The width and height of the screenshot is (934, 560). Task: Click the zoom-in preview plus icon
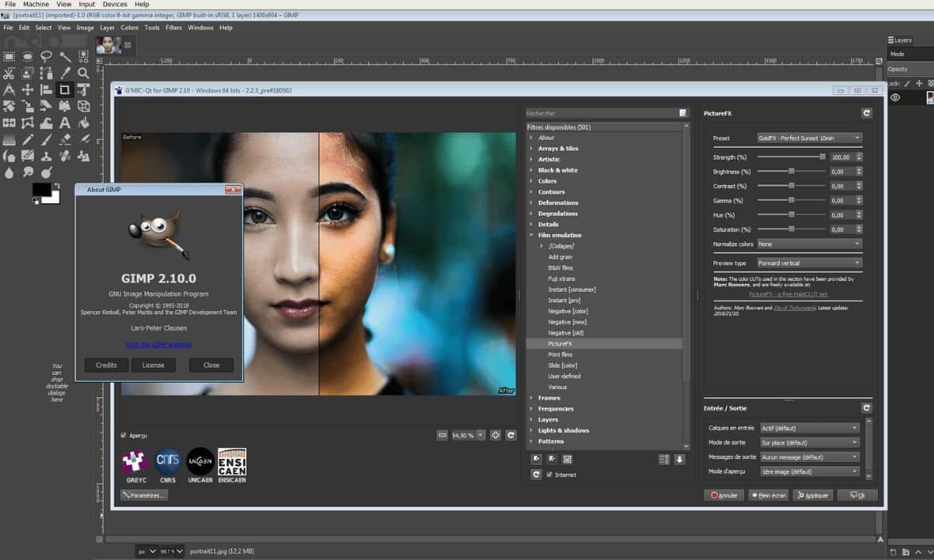coord(495,436)
